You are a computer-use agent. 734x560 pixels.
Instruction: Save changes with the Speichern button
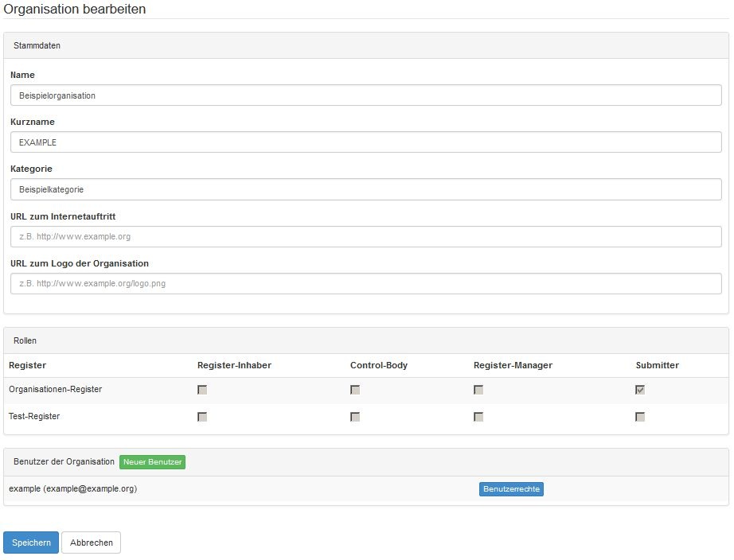(31, 542)
